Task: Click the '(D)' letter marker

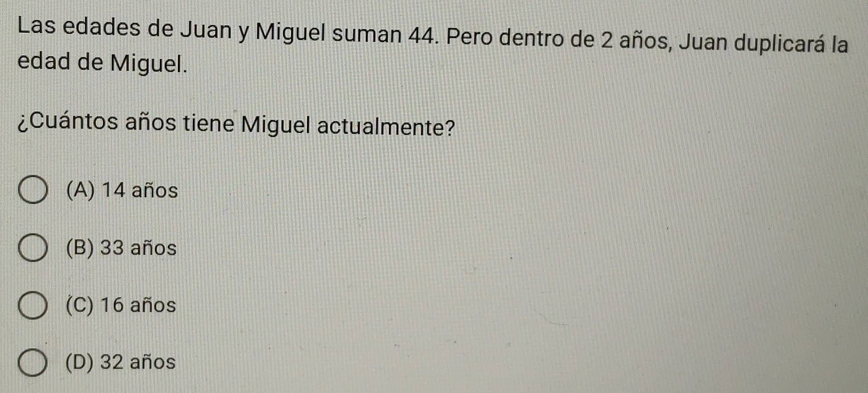Action: [x=80, y=362]
